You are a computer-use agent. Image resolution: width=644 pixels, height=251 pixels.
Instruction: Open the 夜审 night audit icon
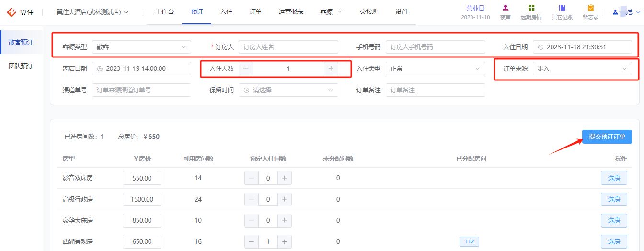click(505, 8)
